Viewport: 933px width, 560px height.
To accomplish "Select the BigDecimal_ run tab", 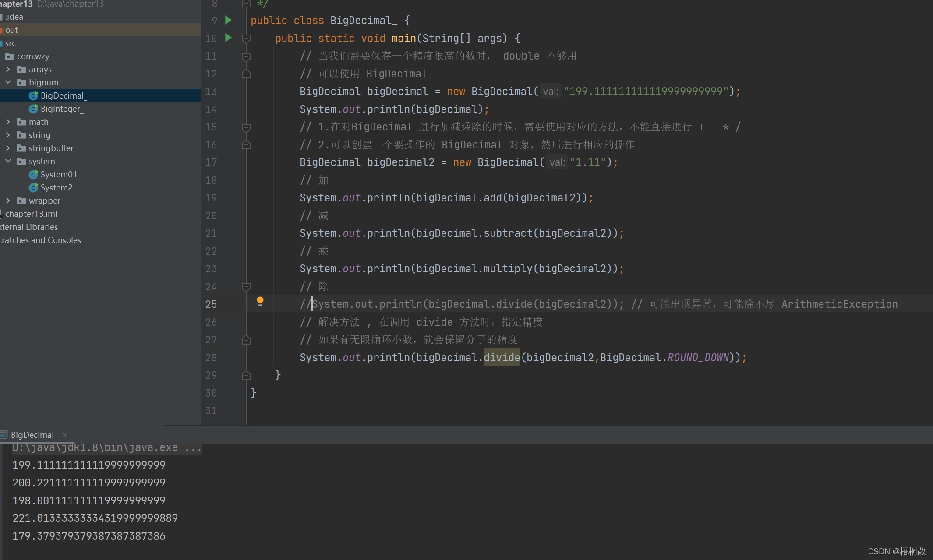I will pos(33,435).
